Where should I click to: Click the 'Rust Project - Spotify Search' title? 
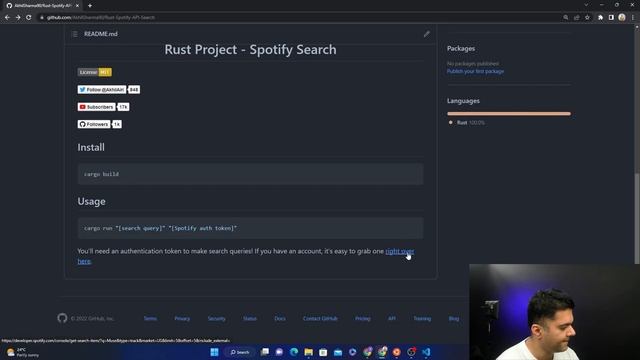tap(250, 49)
